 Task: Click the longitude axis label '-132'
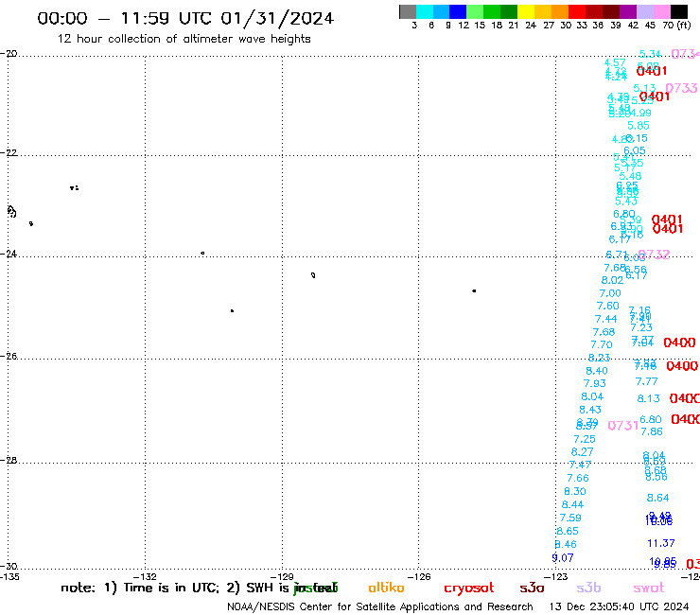145,576
